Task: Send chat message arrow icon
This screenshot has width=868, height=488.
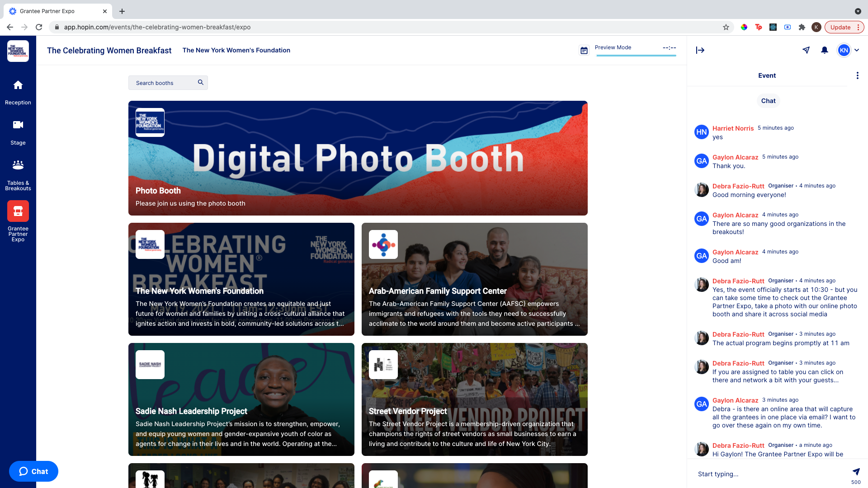Action: pyautogui.click(x=856, y=471)
